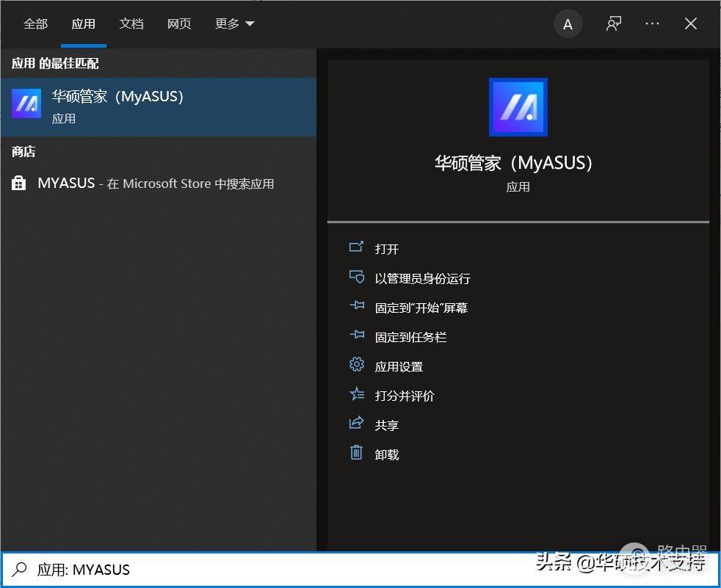Screen dimensions: 721x588
Task: Click the pin icon beside 固定到"开始"屏幕
Action: click(356, 305)
